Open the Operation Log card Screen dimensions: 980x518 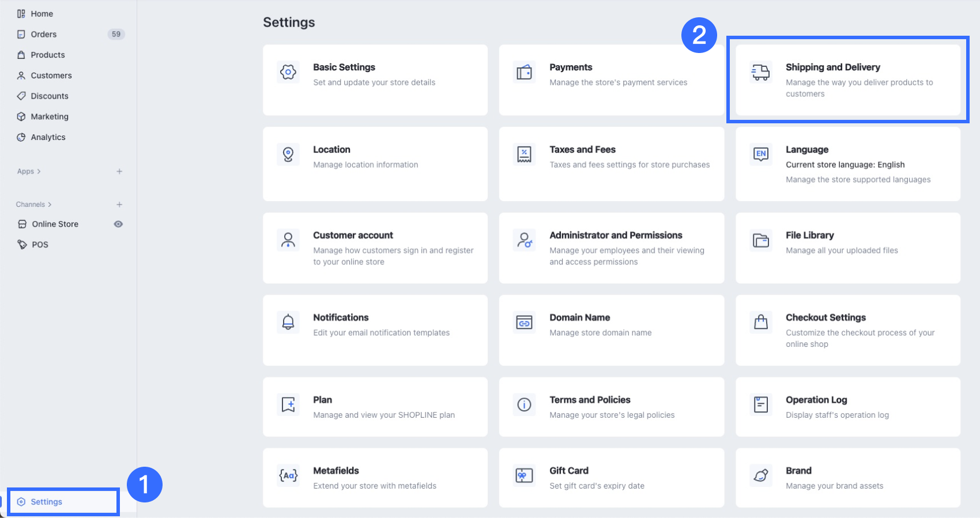click(x=848, y=407)
